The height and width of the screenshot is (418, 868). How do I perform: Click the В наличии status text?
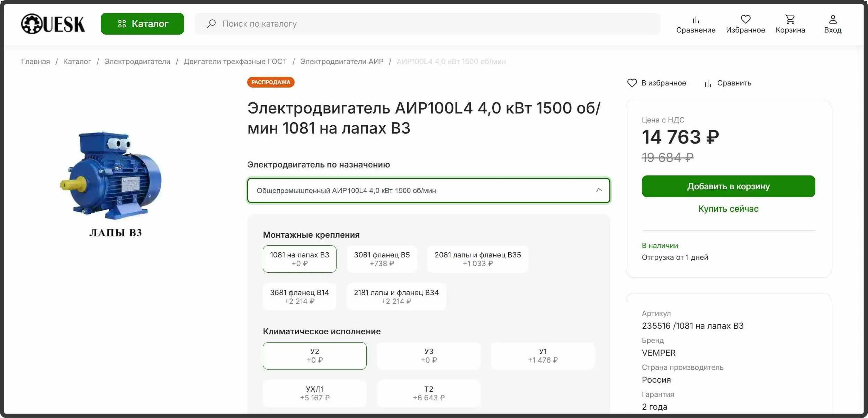[660, 246]
